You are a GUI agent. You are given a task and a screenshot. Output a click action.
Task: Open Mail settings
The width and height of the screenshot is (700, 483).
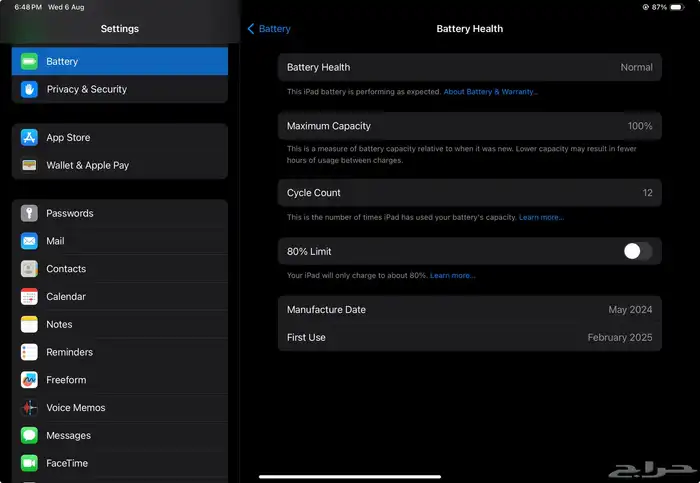120,241
